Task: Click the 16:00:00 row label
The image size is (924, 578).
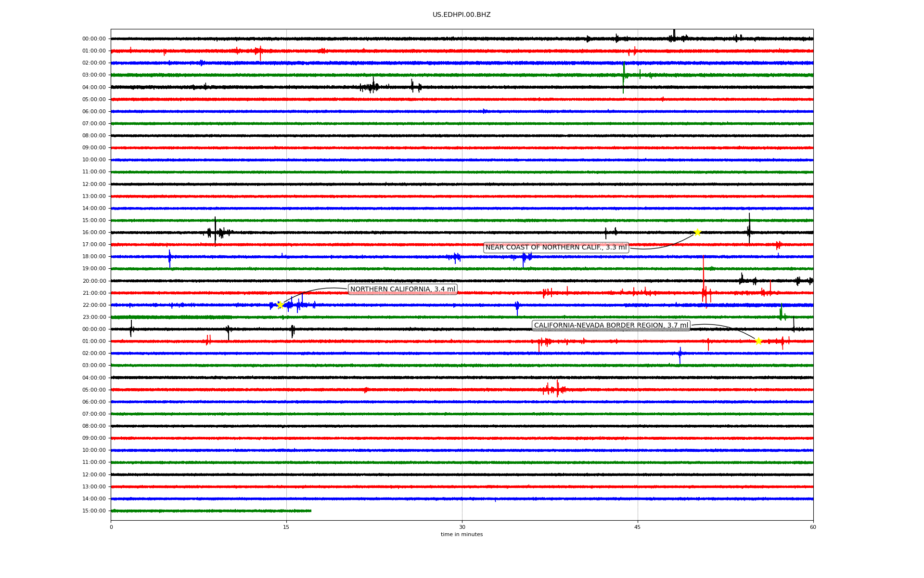Action: (x=94, y=233)
